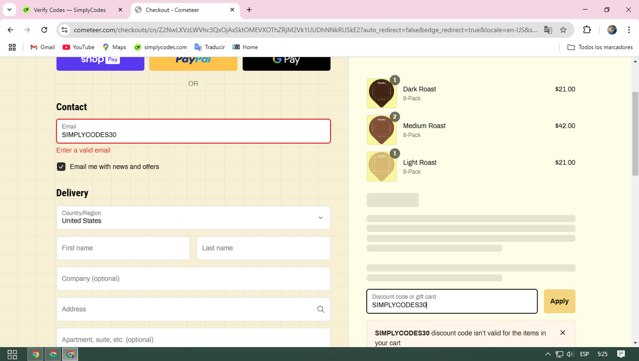639x361 pixels.
Task: Switch the ESP keyboard language
Action: (584, 354)
